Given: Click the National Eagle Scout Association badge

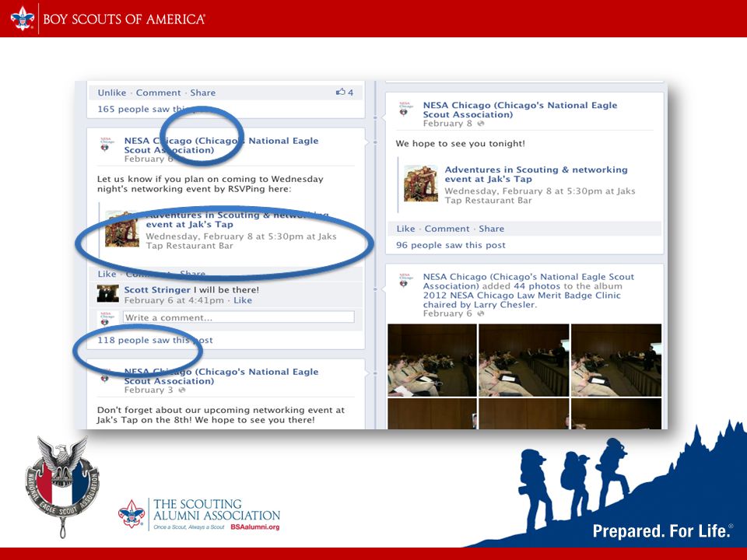Looking at the screenshot, I should click(x=62, y=487).
